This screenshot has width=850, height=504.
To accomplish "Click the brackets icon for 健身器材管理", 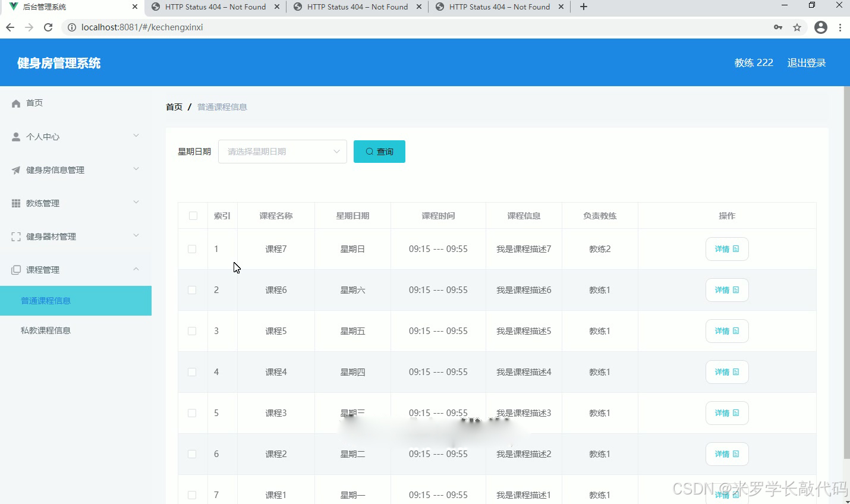I will coord(15,236).
